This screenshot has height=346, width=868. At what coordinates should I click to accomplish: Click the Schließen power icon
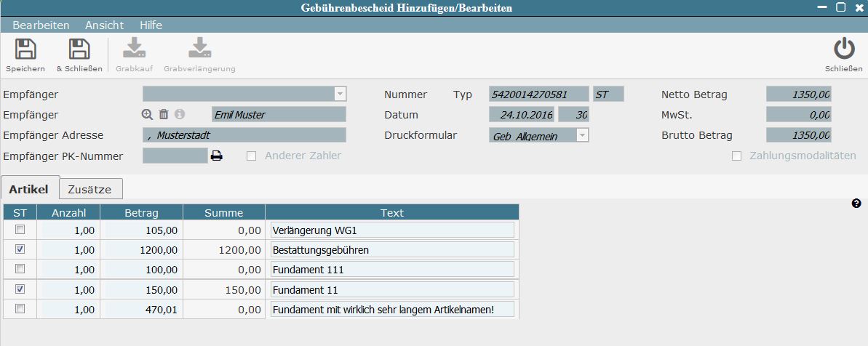coord(843,50)
